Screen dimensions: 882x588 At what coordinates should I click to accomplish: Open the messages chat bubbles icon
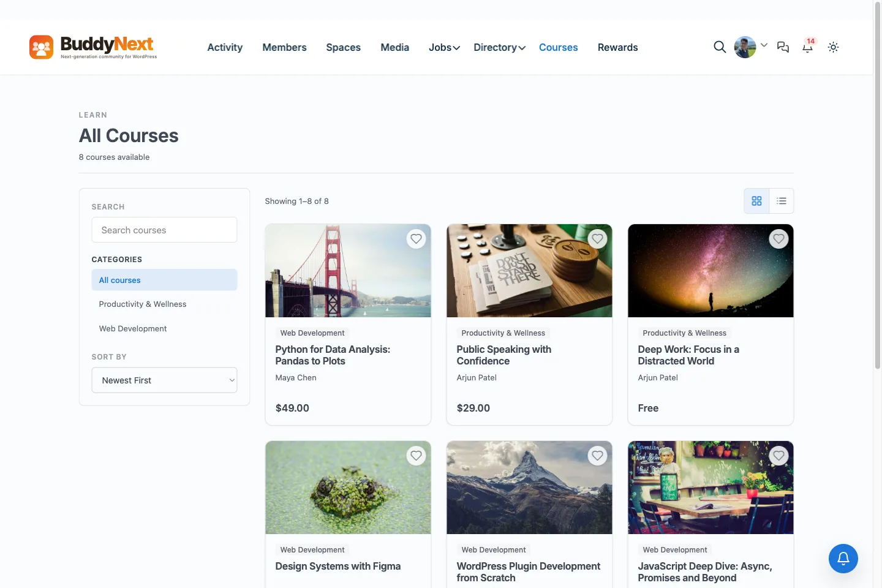783,47
